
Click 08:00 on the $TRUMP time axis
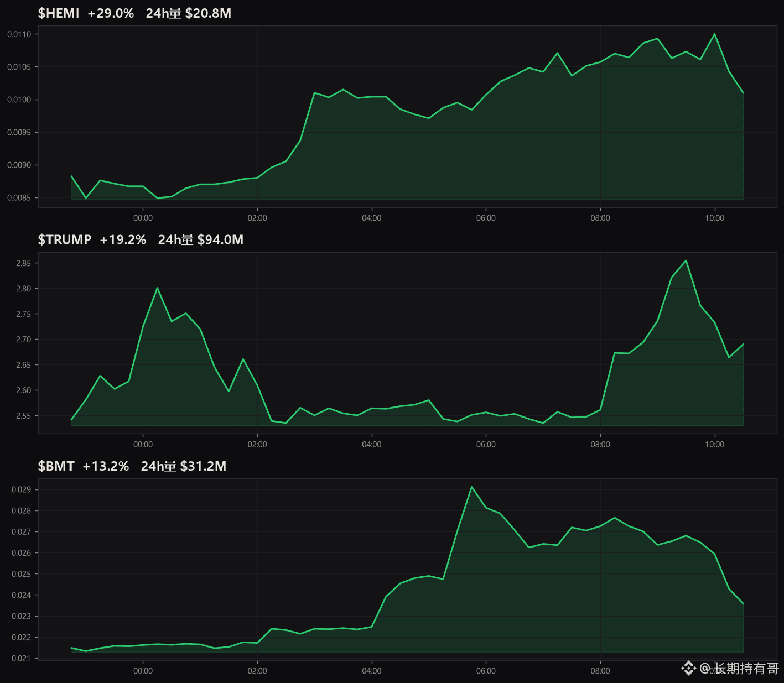tap(600, 445)
